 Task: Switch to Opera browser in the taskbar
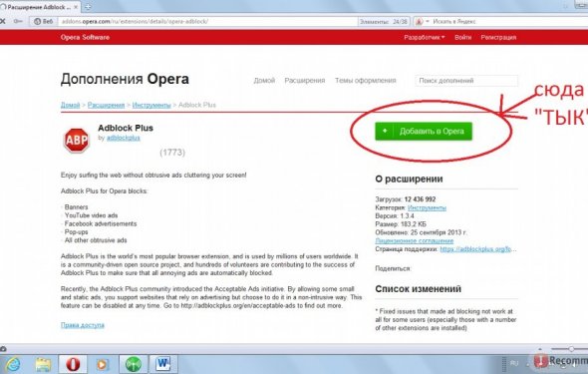[73, 364]
